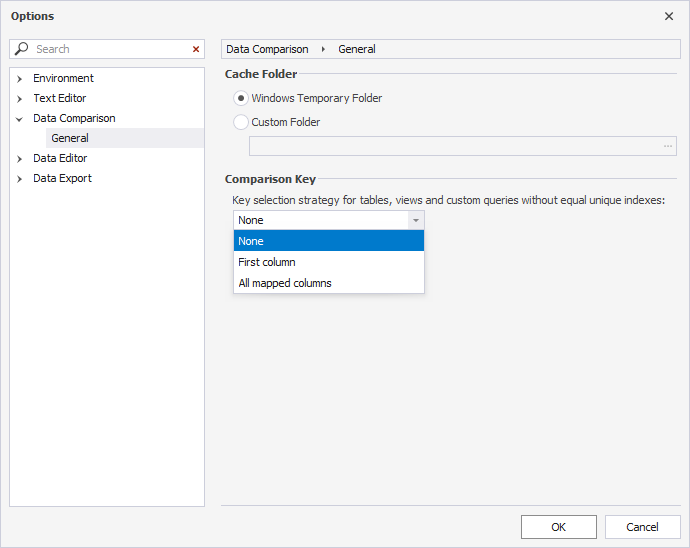The width and height of the screenshot is (690, 548).
Task: Dismiss dialog with Cancel button
Action: pos(642,527)
